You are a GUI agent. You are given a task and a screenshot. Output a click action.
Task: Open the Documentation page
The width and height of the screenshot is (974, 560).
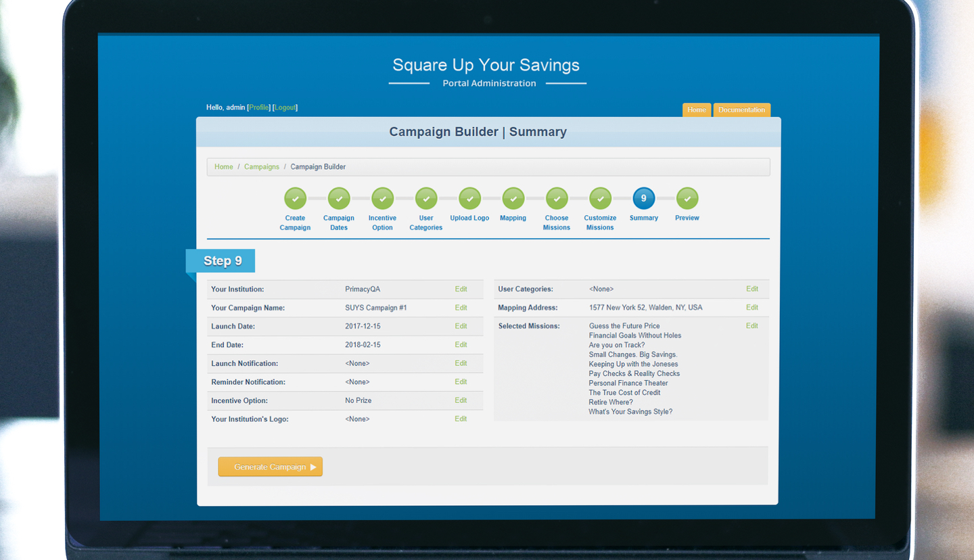(741, 109)
